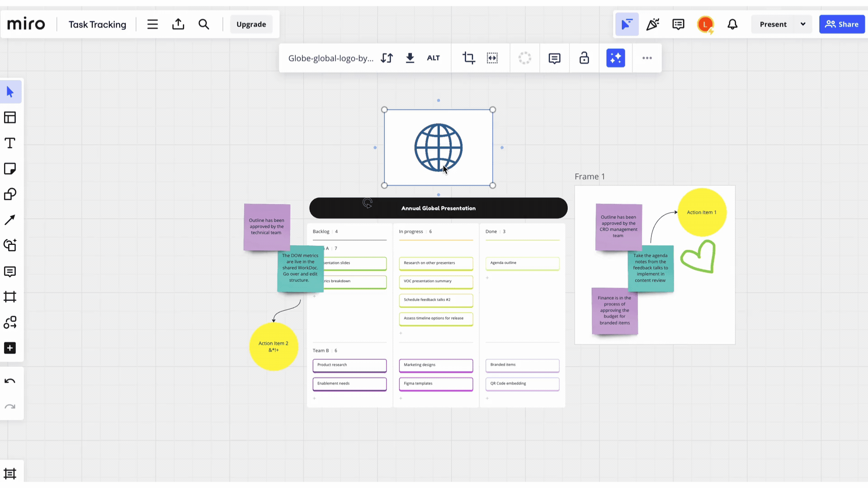Click the Share button
868x488 pixels.
pyautogui.click(x=842, y=24)
